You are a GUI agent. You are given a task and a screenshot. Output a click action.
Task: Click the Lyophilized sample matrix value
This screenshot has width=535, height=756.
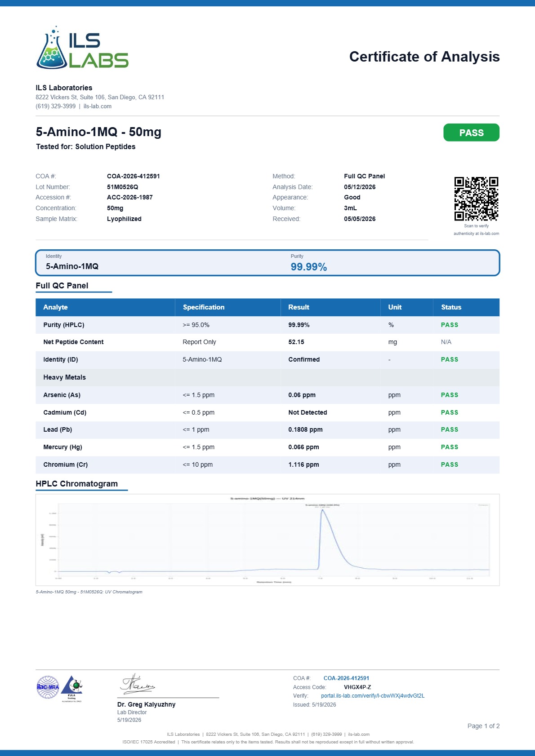click(124, 219)
